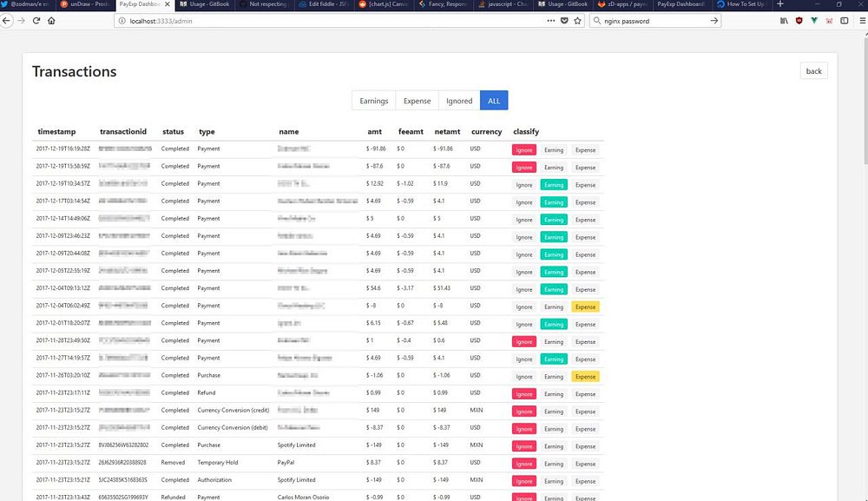Click the 'transactionid' column header
Viewport: 868px width, 501px height.
click(123, 132)
